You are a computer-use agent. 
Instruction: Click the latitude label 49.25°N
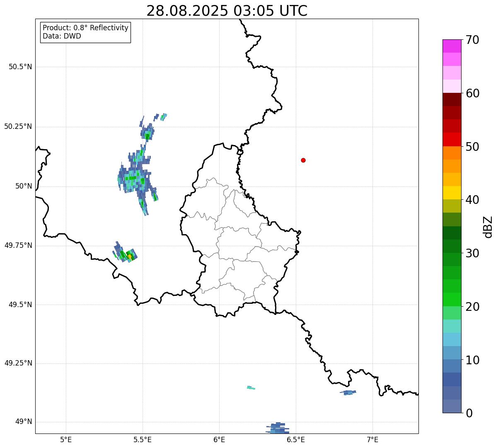(18, 363)
